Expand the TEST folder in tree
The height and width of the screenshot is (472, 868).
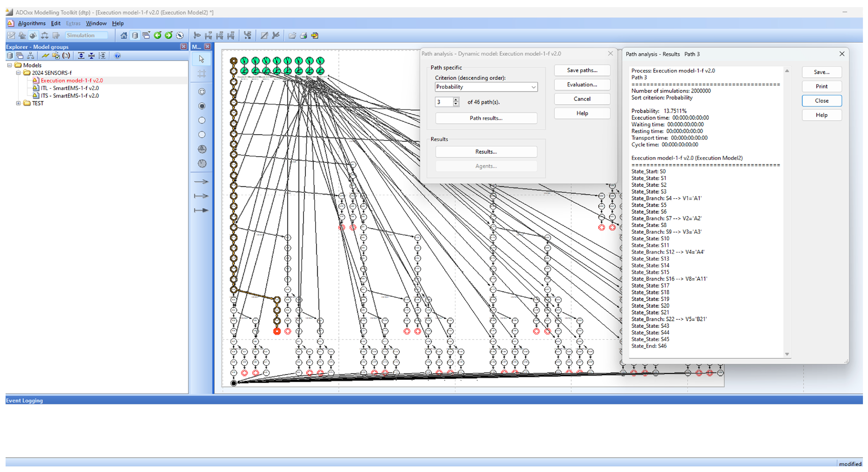[x=18, y=103]
